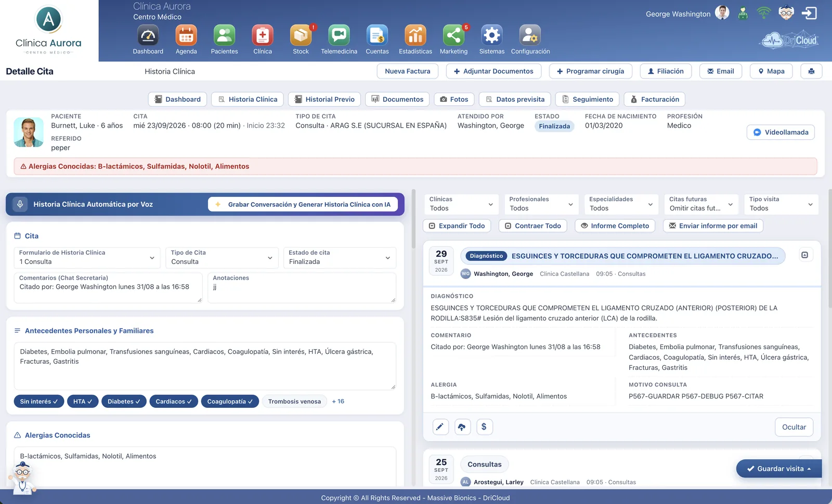Click the dollar billing icon
The height and width of the screenshot is (504, 832).
pyautogui.click(x=484, y=427)
